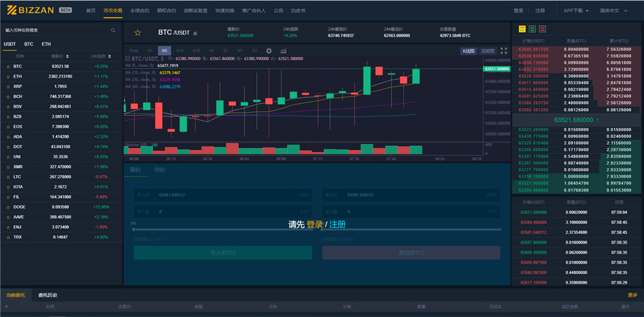Switch chart to K-line view
The width and height of the screenshot is (644, 317).
pos(469,51)
